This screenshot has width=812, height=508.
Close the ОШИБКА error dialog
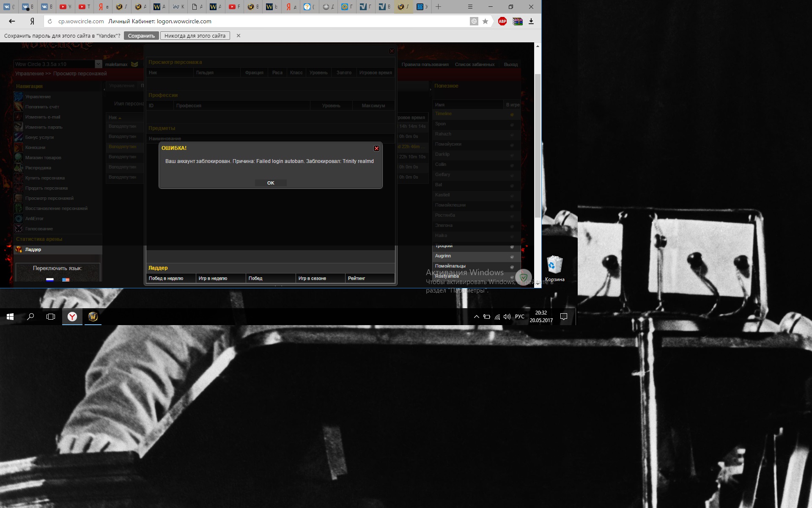tap(376, 148)
